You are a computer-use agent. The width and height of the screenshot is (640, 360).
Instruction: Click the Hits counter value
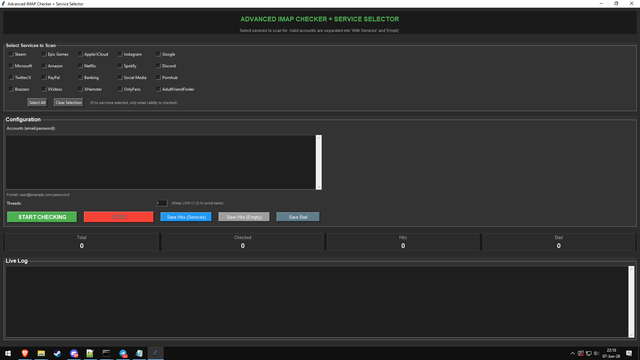(x=403, y=246)
